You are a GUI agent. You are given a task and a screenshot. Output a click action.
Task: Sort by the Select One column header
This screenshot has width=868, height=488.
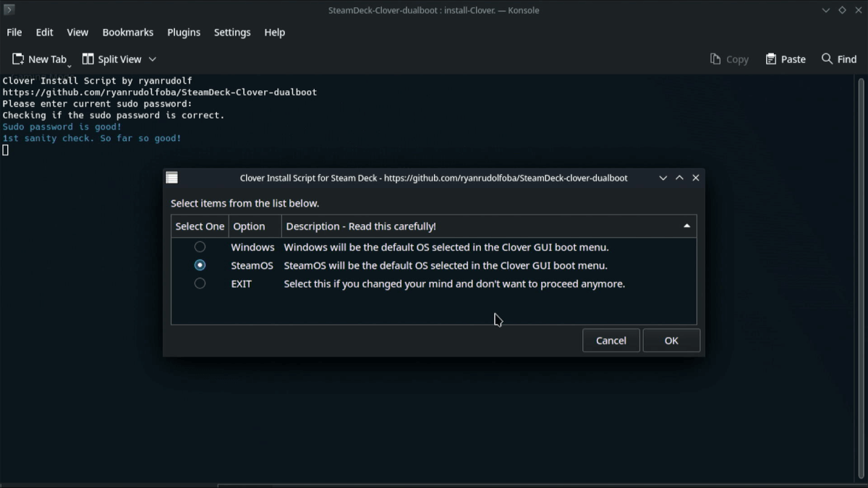(200, 226)
